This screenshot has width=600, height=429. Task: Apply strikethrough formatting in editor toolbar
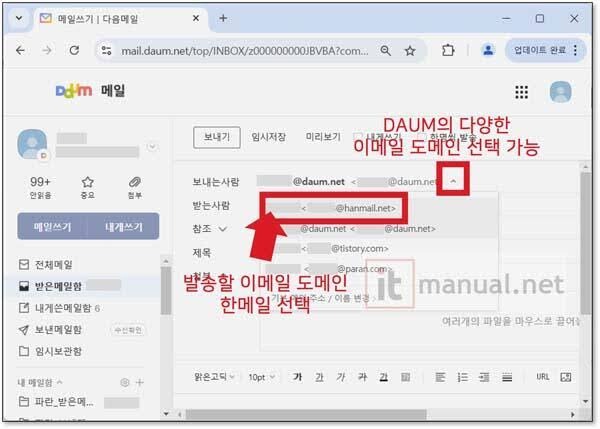tap(362, 377)
